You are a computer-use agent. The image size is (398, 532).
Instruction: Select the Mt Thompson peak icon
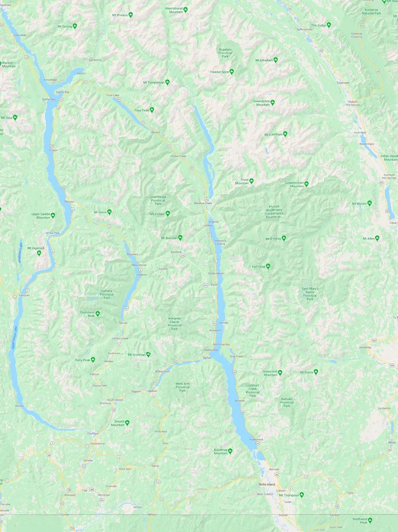pyautogui.click(x=301, y=495)
